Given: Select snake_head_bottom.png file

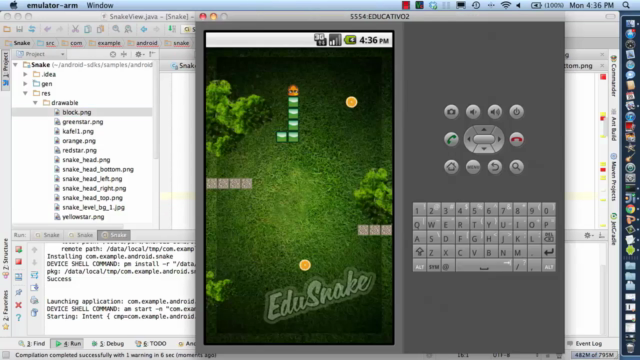Looking at the screenshot, I should [x=98, y=169].
